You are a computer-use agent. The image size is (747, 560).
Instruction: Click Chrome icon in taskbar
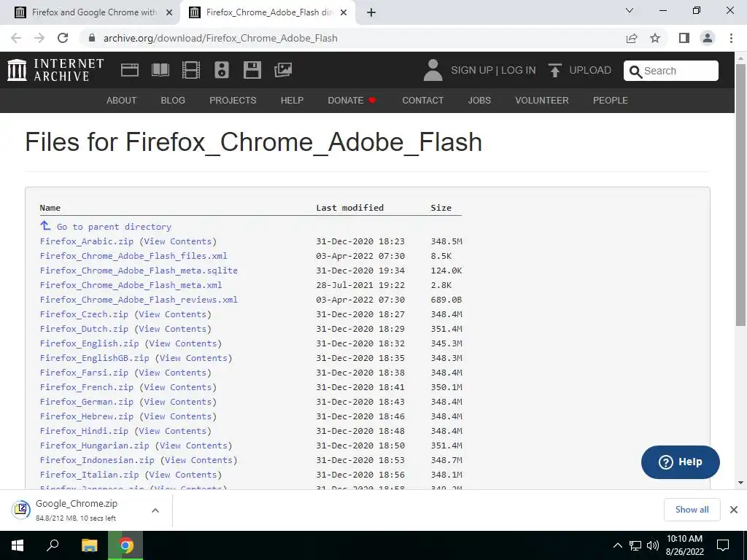[125, 545]
